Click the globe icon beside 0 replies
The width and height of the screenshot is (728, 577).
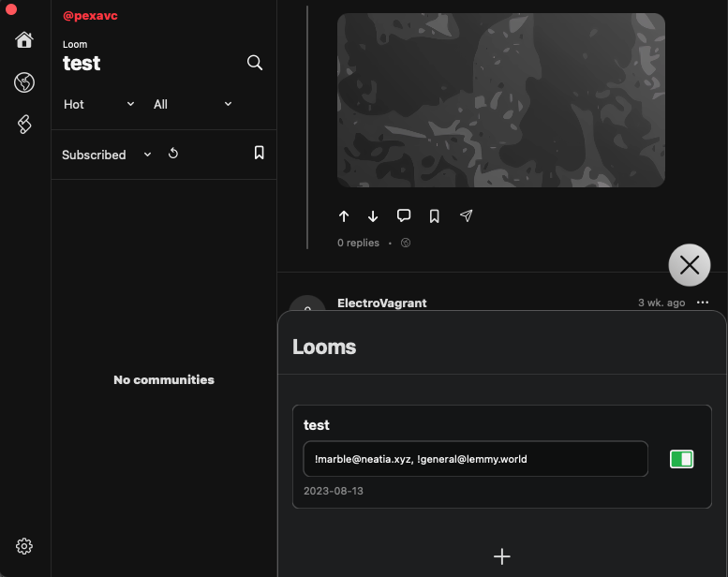[406, 243]
